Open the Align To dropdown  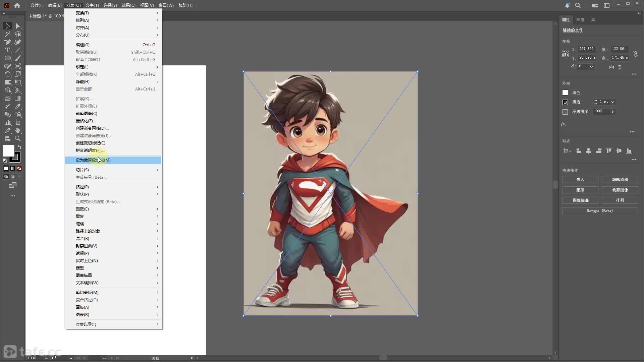tap(567, 151)
